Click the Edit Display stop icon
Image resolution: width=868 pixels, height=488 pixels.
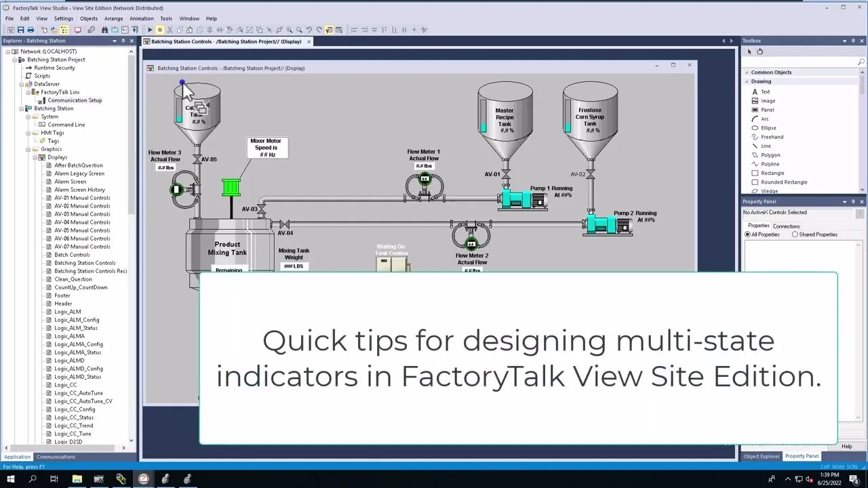[159, 30]
